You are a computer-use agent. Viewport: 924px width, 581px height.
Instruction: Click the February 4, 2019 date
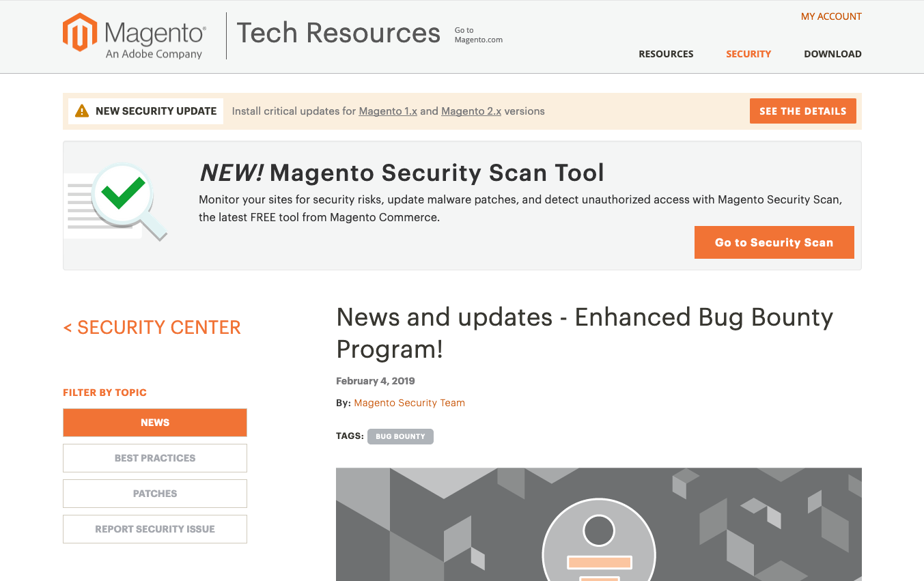(x=376, y=381)
